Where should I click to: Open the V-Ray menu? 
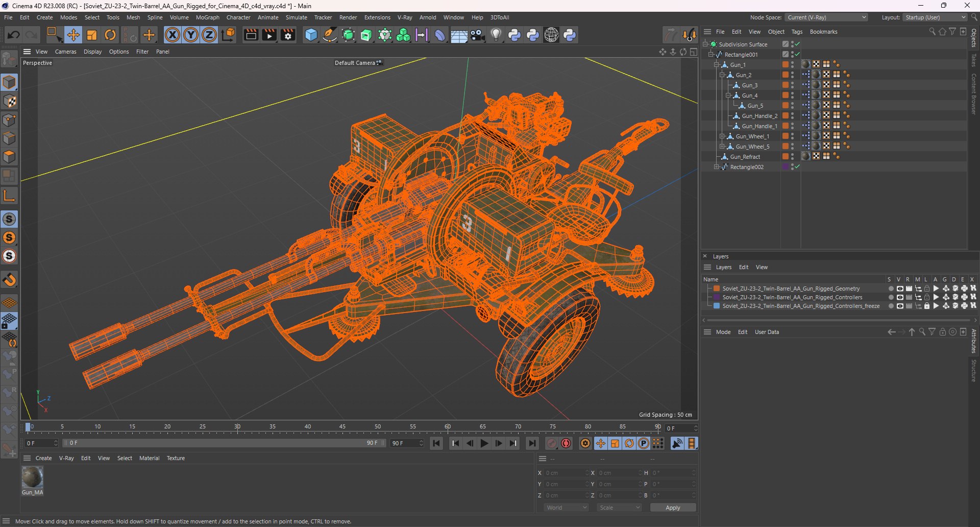[405, 17]
